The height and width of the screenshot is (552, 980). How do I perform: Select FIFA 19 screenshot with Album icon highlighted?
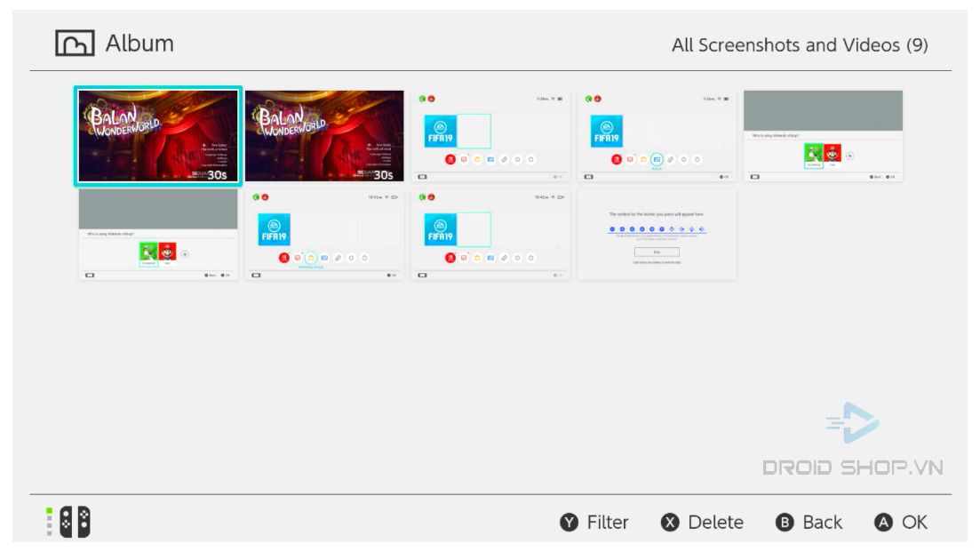tap(657, 136)
